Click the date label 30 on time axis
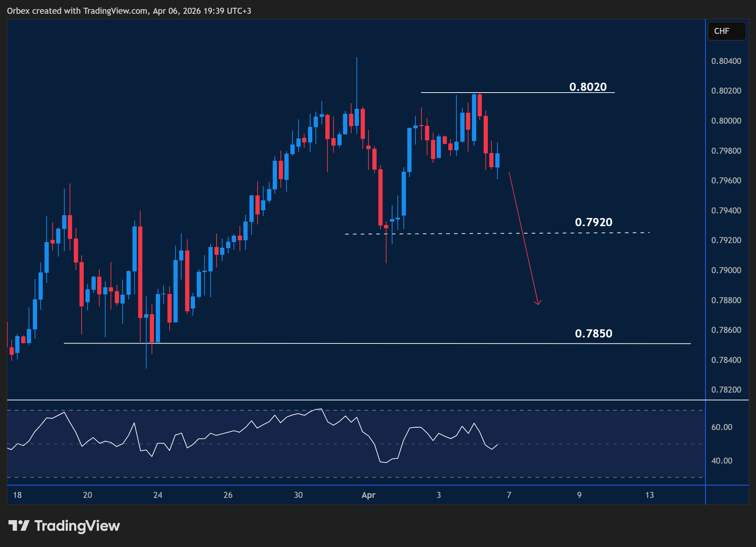The width and height of the screenshot is (756, 547). click(298, 495)
